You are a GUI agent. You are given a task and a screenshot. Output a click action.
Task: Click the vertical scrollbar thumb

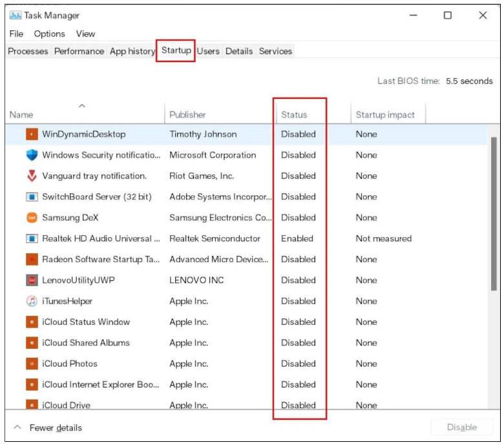[x=494, y=214]
